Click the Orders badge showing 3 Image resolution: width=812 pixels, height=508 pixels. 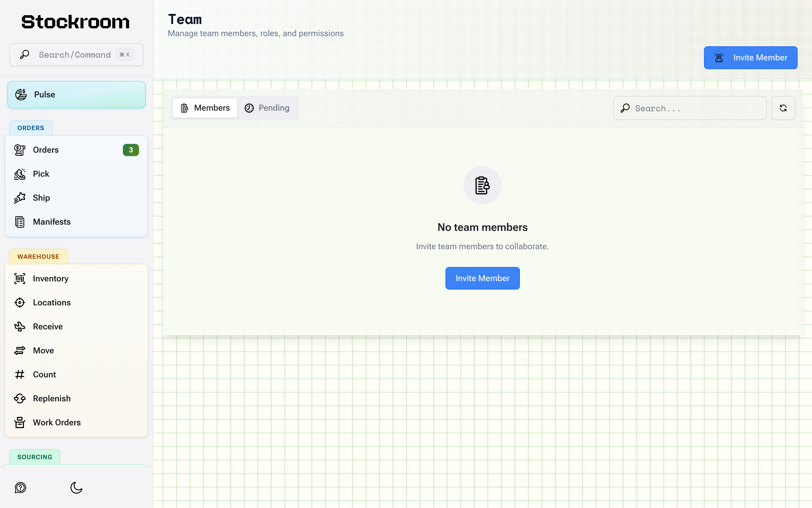131,150
